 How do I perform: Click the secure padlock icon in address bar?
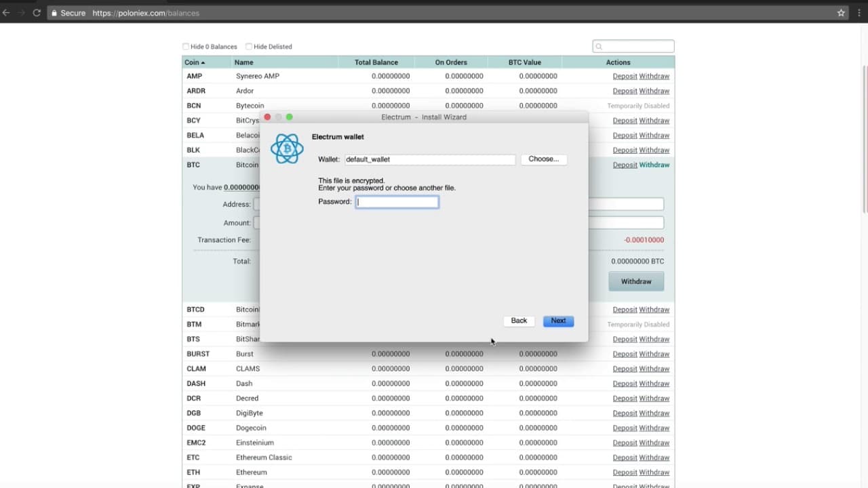point(55,13)
